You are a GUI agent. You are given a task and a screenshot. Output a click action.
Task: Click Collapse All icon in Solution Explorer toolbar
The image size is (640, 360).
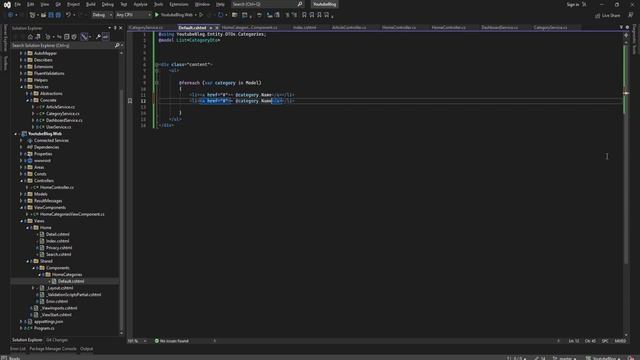(x=67, y=37)
